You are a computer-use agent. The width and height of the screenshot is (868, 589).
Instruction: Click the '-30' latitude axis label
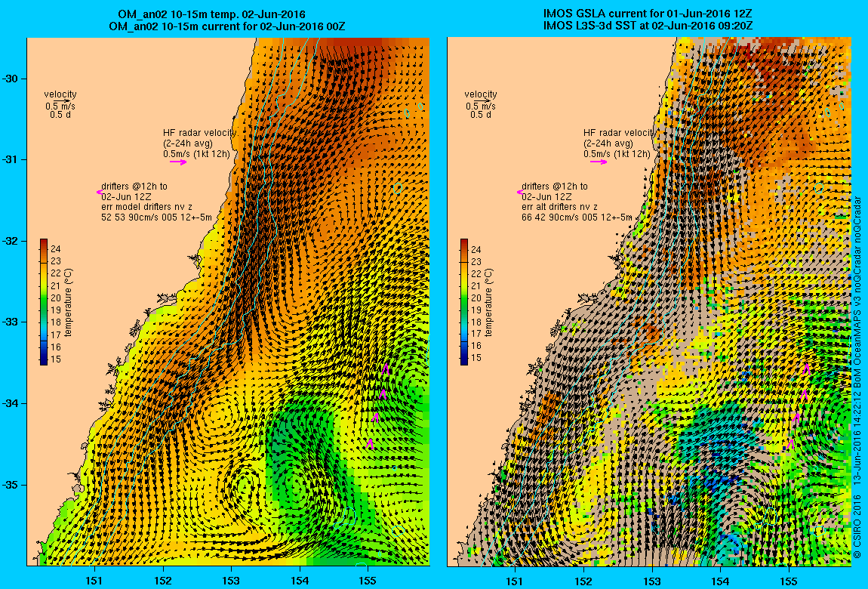(11, 79)
